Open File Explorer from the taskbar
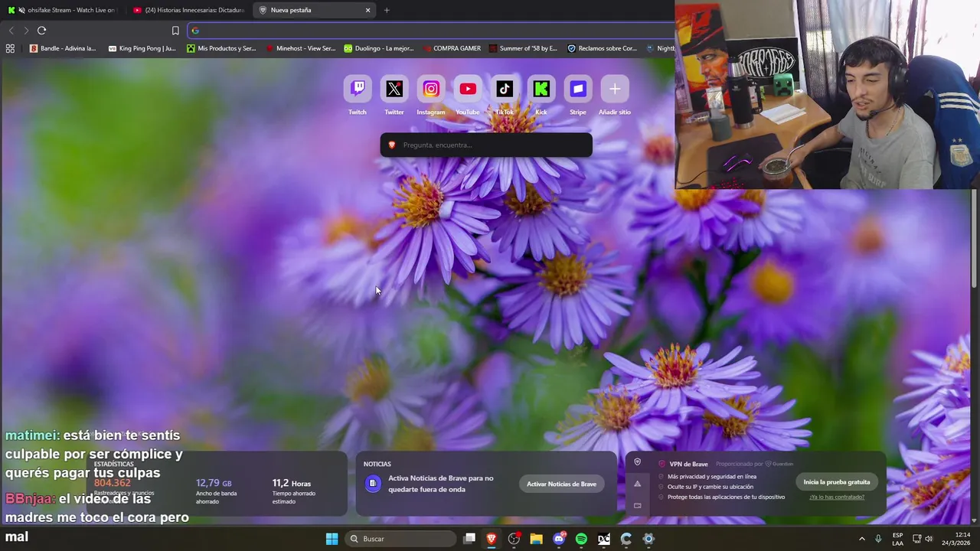 [x=536, y=539]
